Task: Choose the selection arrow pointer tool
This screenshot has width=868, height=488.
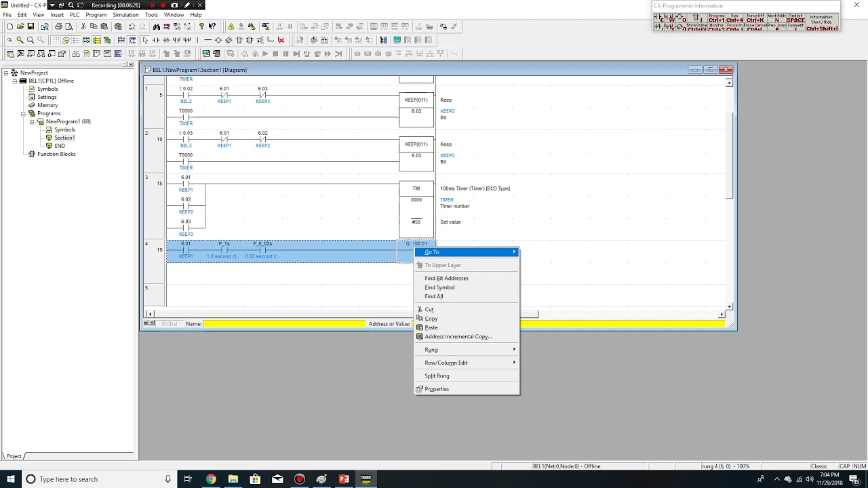Action: [x=145, y=40]
